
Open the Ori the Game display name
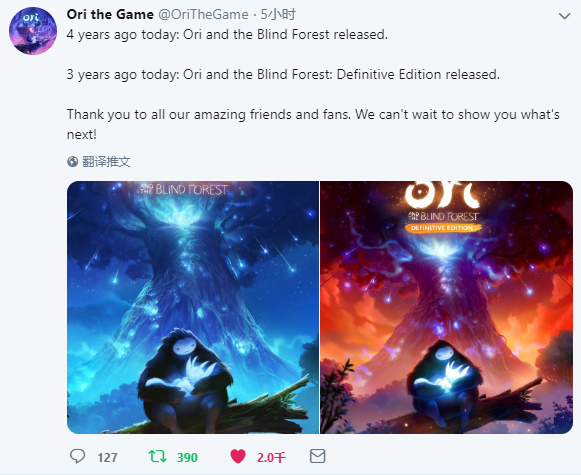[x=110, y=14]
